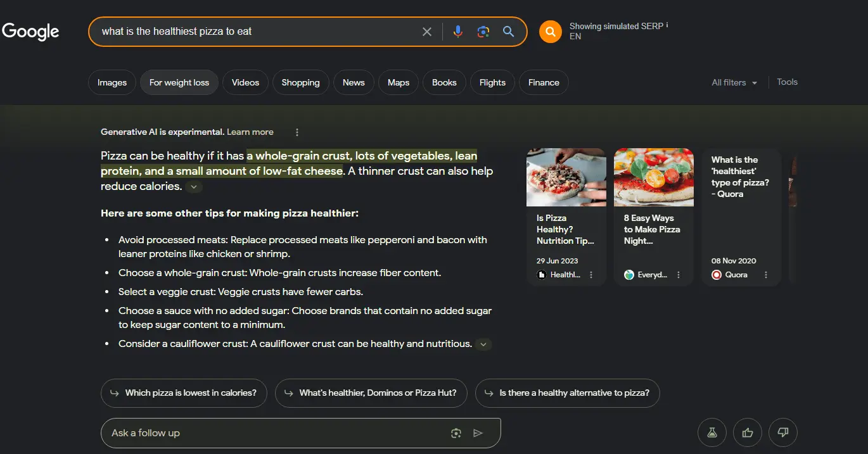This screenshot has height=454, width=868.
Task: Click the 'Learn more' link
Action: (x=250, y=132)
